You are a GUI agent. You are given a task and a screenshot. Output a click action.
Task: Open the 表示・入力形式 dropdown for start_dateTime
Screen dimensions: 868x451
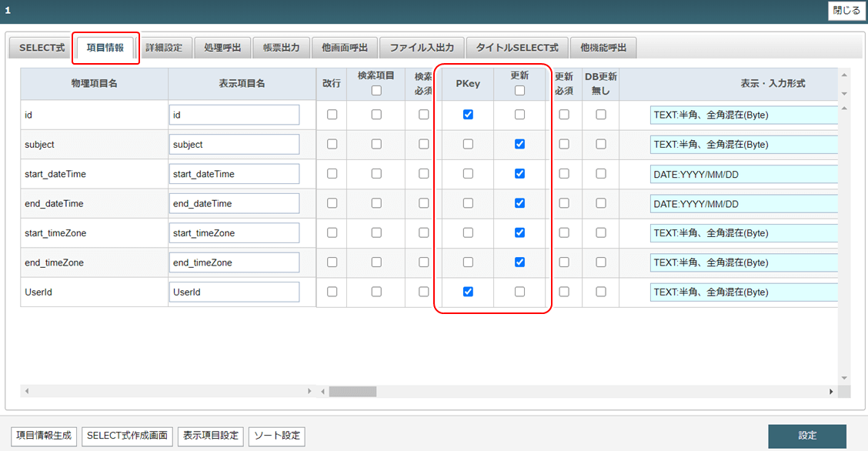[x=743, y=174]
